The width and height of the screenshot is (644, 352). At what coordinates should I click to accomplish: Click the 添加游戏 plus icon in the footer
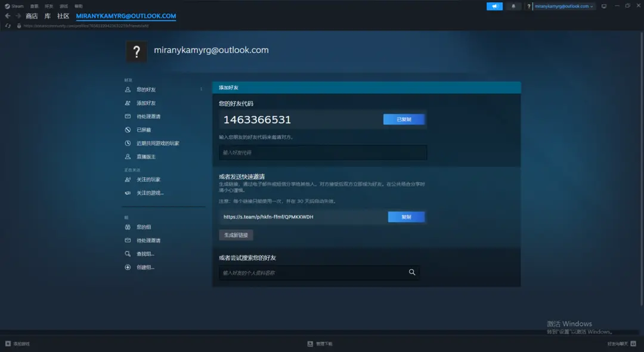pyautogui.click(x=8, y=344)
